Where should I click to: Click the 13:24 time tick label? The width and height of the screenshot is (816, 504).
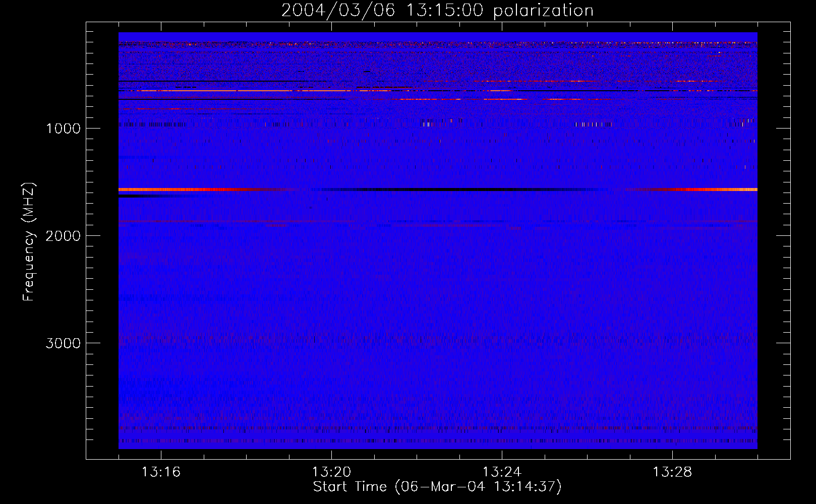click(x=502, y=472)
